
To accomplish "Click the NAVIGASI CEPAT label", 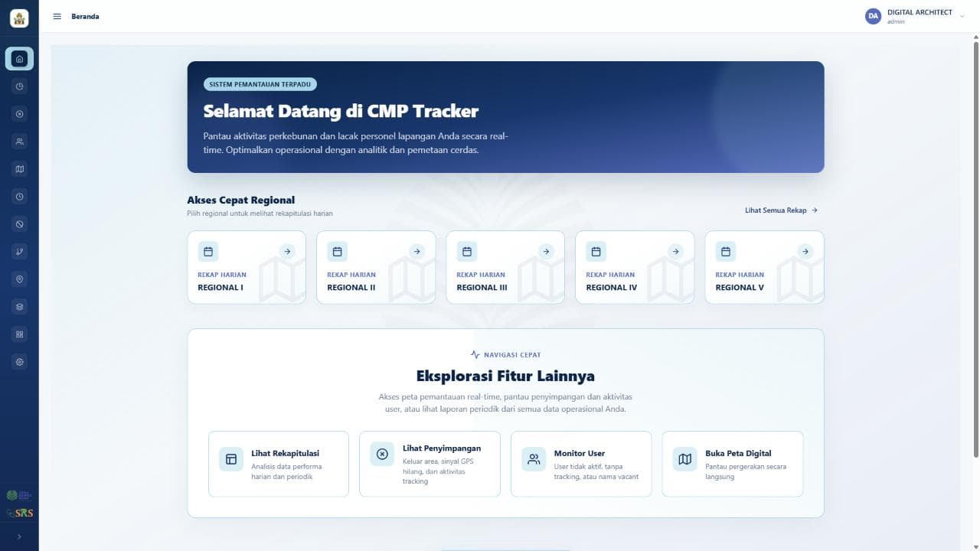I will tap(512, 354).
